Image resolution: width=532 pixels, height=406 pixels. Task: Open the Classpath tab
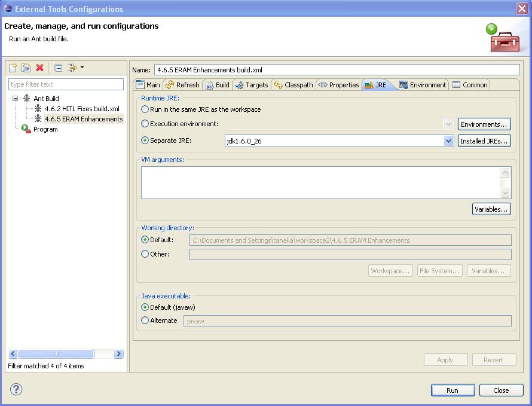pos(293,85)
